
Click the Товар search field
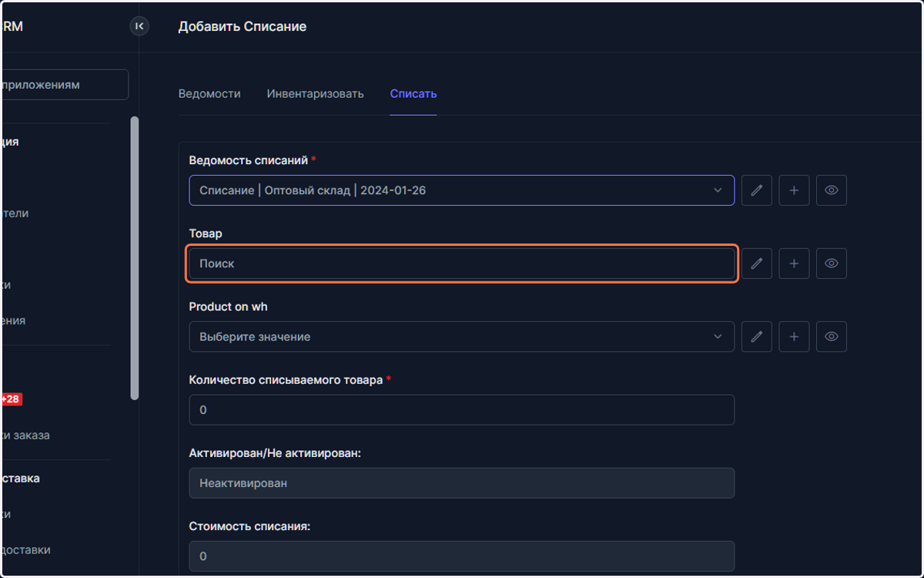pyautogui.click(x=461, y=264)
